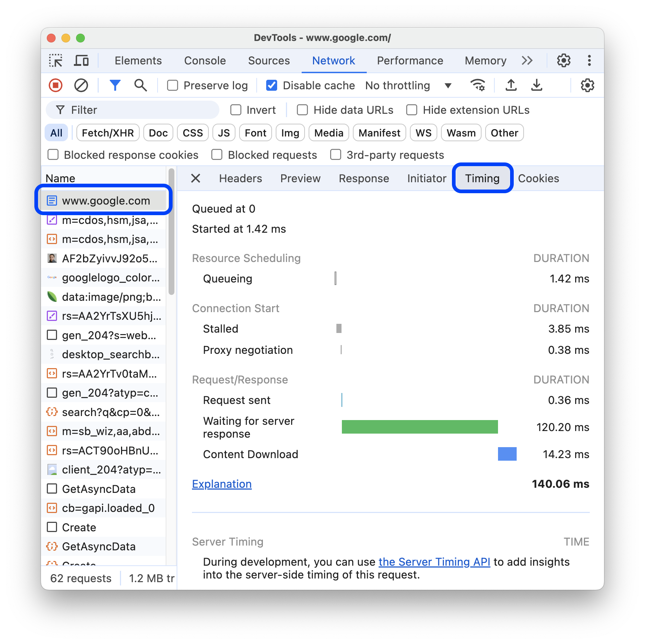
Task: Select the inspect element tool
Action: click(55, 60)
